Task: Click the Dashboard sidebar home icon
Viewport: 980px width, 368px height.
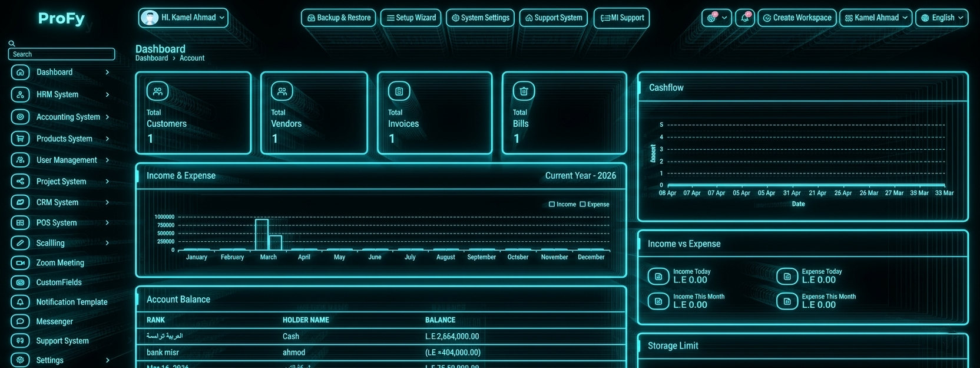Action: pyautogui.click(x=20, y=72)
